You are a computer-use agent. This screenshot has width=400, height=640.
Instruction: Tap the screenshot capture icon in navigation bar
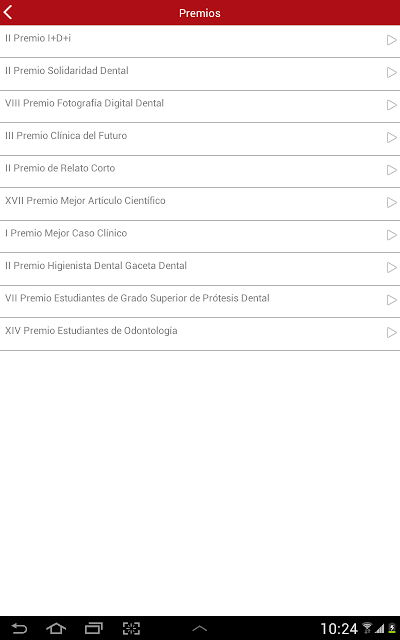coord(131,629)
